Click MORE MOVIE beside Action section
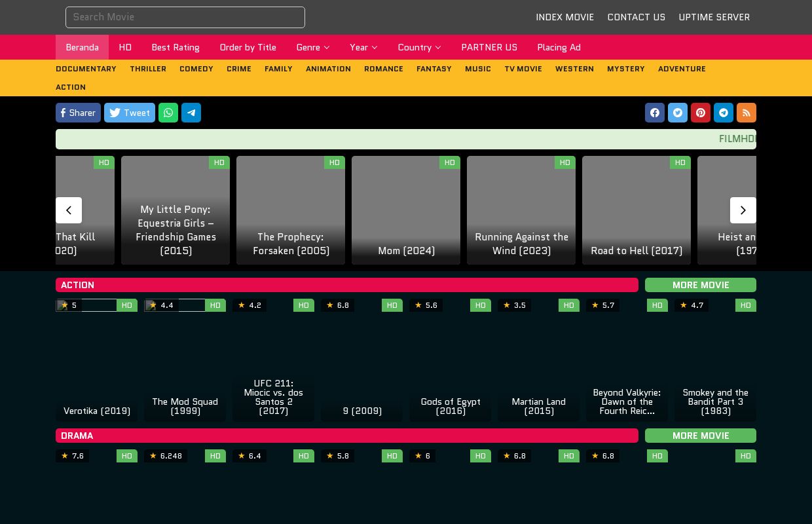The height and width of the screenshot is (524, 812). pos(701,285)
